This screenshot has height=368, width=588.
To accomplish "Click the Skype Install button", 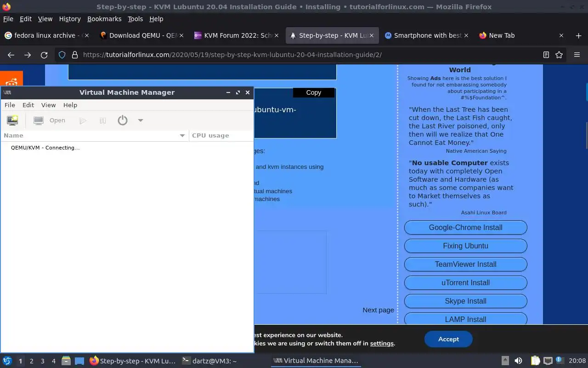I will click(x=465, y=301).
